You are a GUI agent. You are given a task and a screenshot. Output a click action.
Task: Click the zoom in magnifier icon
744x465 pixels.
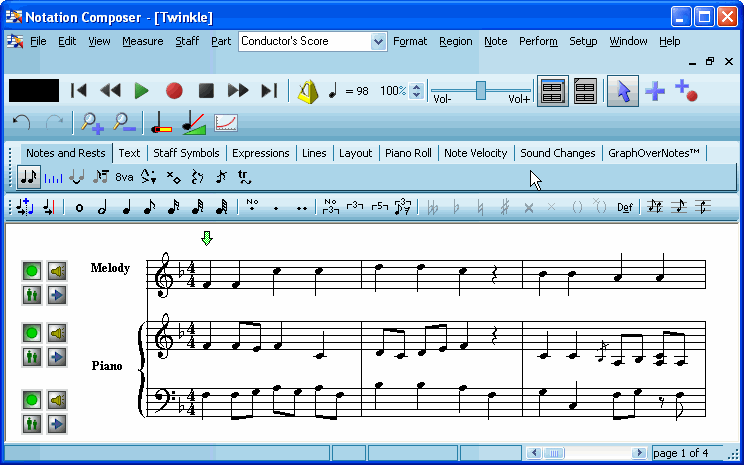(92, 123)
